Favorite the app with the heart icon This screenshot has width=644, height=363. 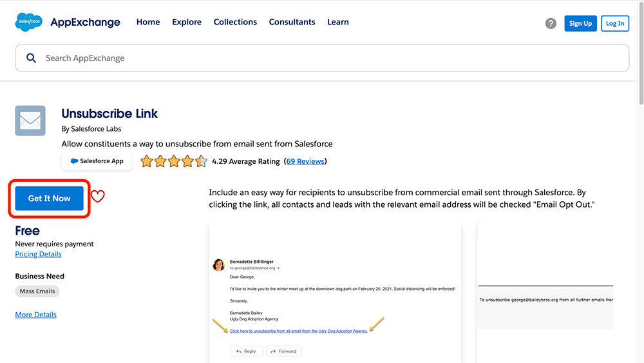(x=98, y=196)
